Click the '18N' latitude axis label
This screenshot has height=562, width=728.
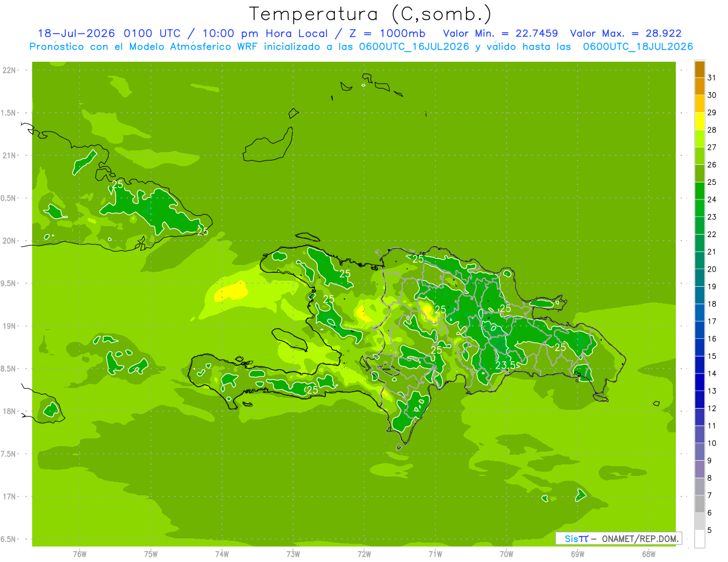tap(10, 412)
